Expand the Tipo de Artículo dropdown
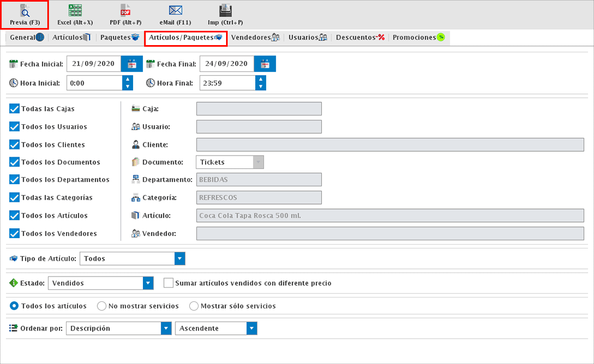Screen dimensions: 594x364 point(179,258)
